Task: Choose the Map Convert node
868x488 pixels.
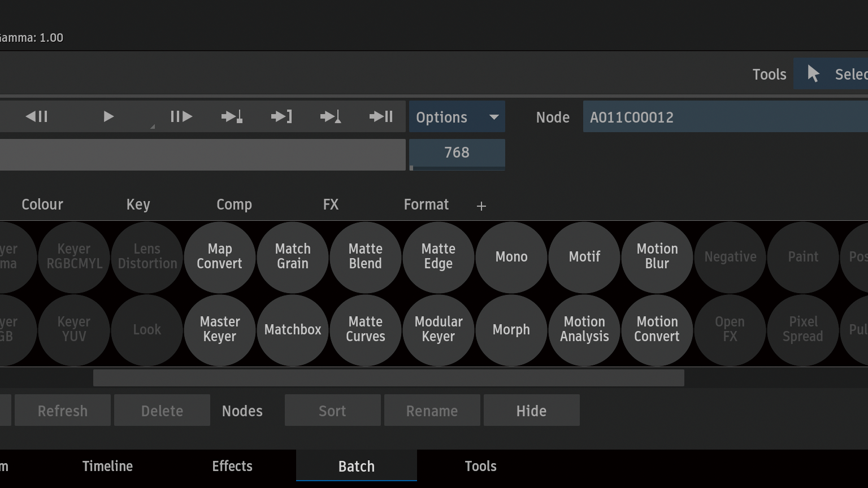Action: click(x=220, y=256)
